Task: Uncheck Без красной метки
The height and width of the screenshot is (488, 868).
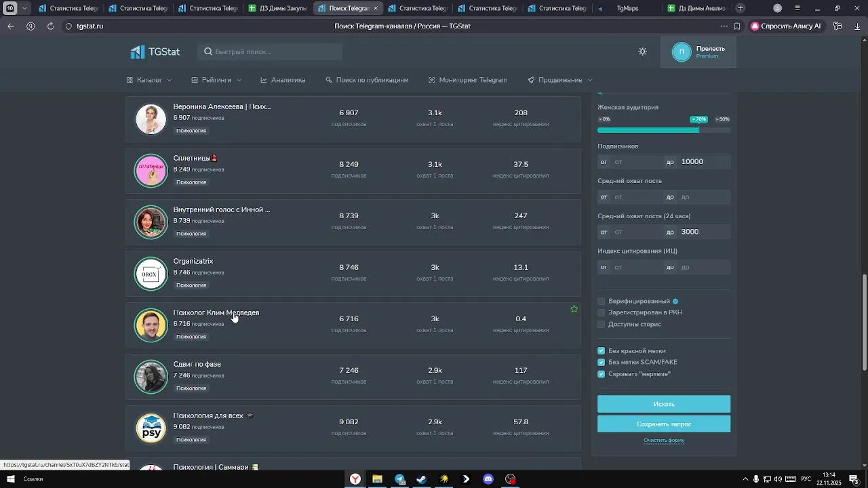Action: [601, 351]
